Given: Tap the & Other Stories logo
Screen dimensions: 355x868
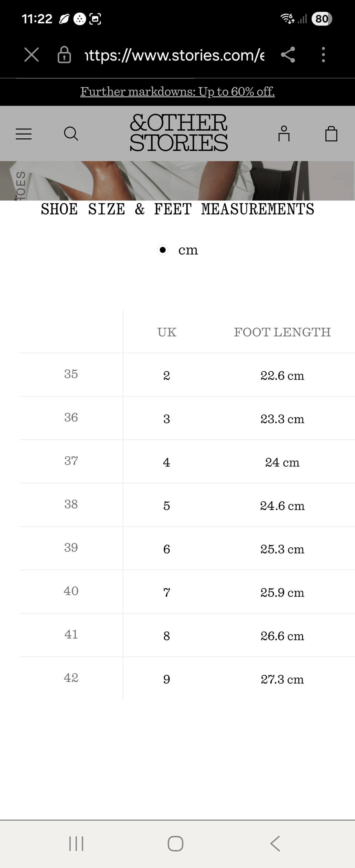Looking at the screenshot, I should click(178, 133).
